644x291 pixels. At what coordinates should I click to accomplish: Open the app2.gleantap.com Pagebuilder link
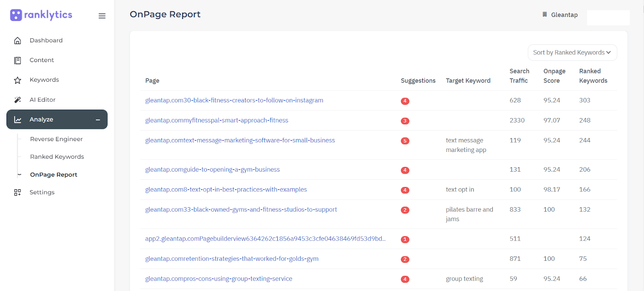coord(265,239)
